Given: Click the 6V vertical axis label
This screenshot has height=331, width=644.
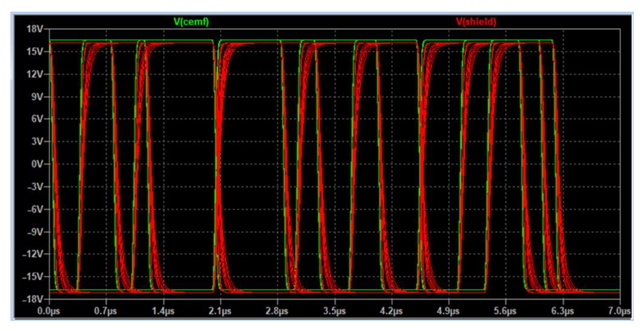Looking at the screenshot, I should [37, 119].
